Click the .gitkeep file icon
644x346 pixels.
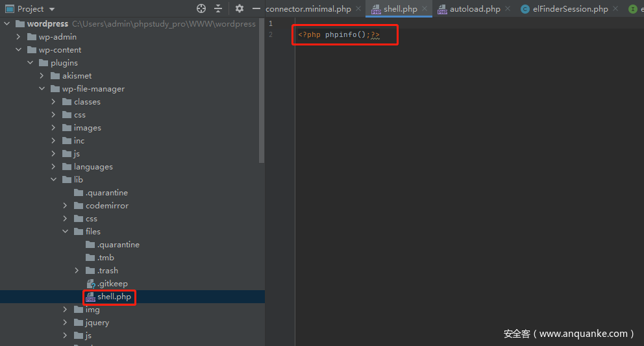coord(90,284)
